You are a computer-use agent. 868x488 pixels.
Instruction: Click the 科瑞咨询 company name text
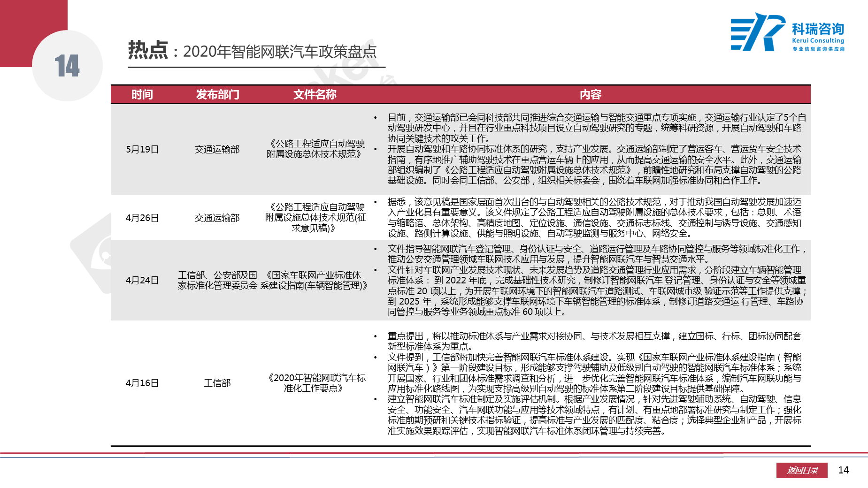point(818,29)
